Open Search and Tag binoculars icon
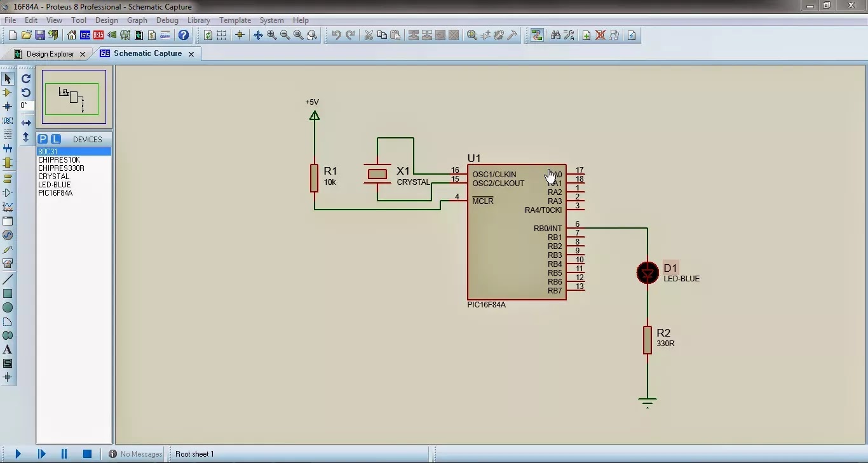The height and width of the screenshot is (463, 868). tap(555, 35)
